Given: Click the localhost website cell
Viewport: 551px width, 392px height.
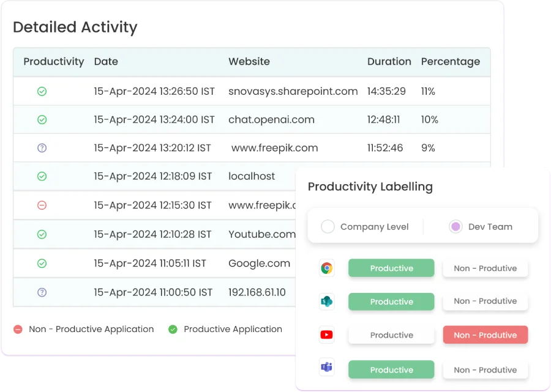Looking at the screenshot, I should point(252,176).
